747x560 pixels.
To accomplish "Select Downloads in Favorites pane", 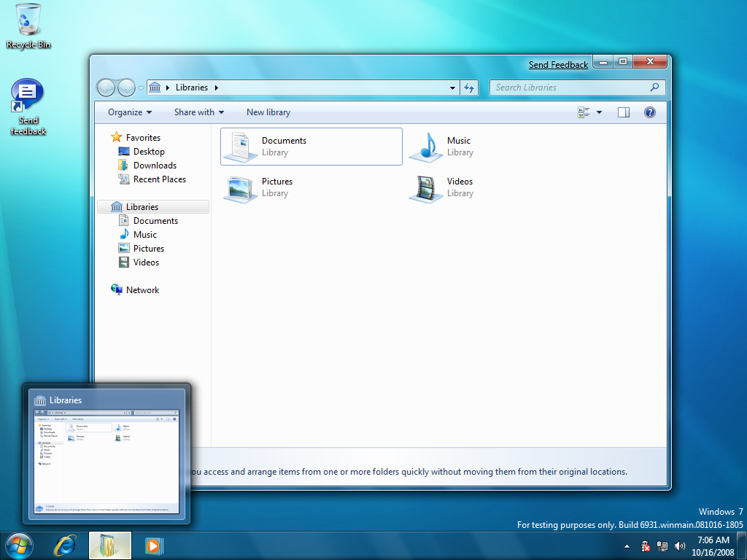I will point(155,166).
